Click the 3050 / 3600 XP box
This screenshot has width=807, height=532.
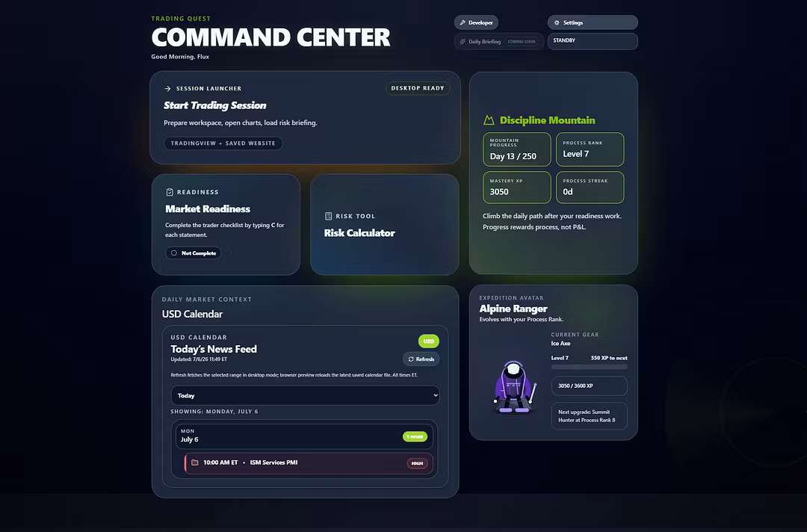coord(590,386)
